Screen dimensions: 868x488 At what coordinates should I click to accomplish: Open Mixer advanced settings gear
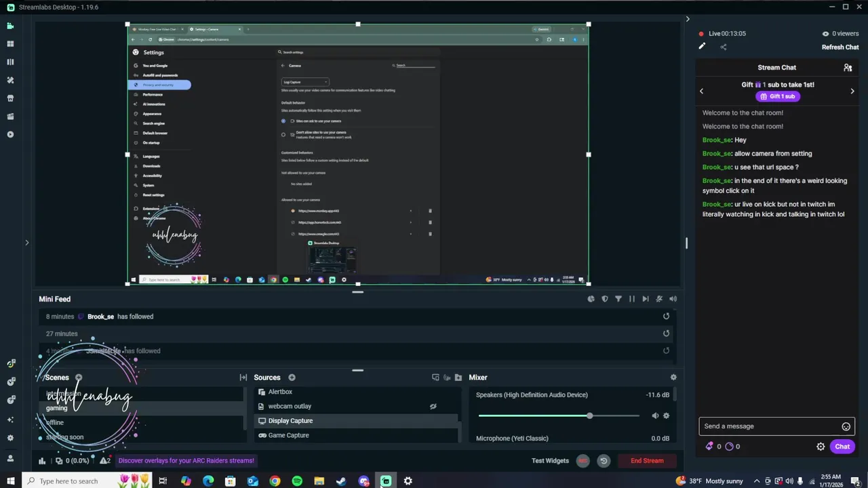pos(673,378)
